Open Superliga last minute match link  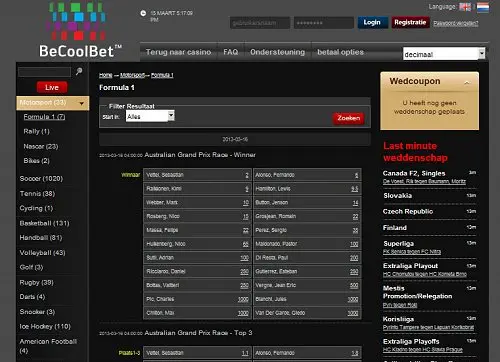(412, 252)
